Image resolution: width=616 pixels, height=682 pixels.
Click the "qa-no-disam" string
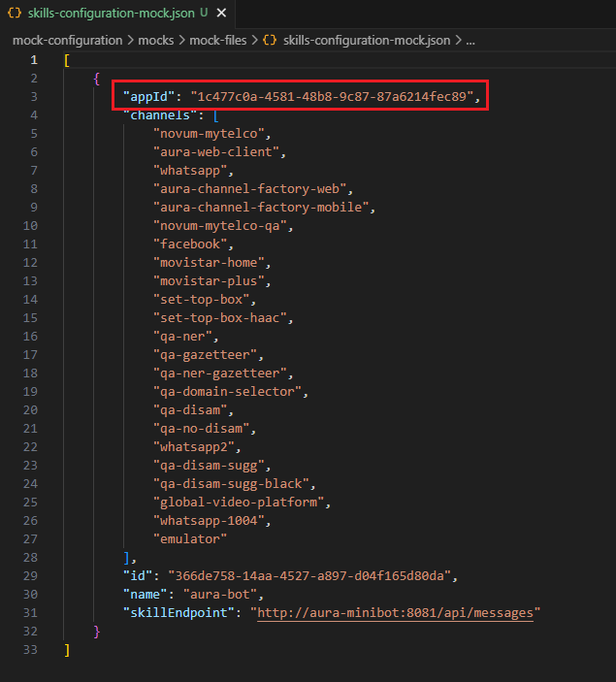[x=202, y=429]
